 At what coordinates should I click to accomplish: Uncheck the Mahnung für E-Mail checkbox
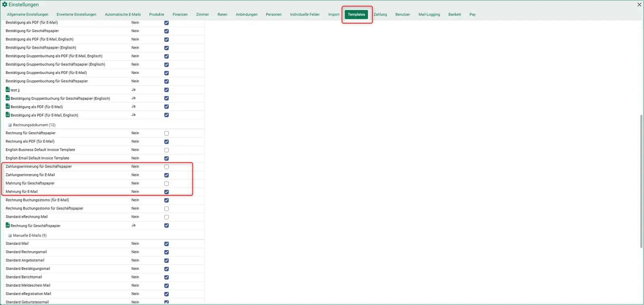167,192
